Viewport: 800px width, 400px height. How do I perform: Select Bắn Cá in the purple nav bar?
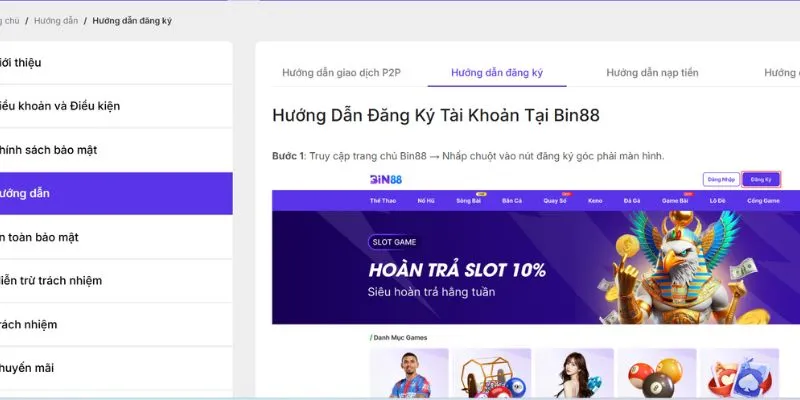pyautogui.click(x=512, y=201)
